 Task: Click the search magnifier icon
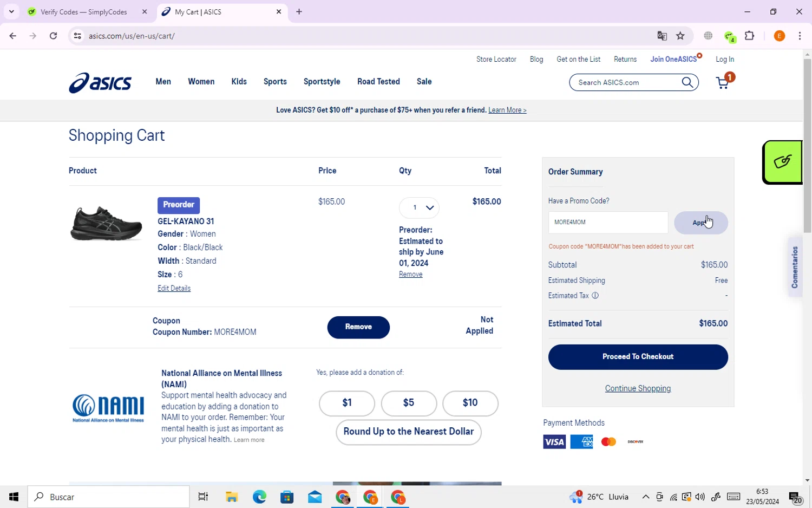(687, 82)
